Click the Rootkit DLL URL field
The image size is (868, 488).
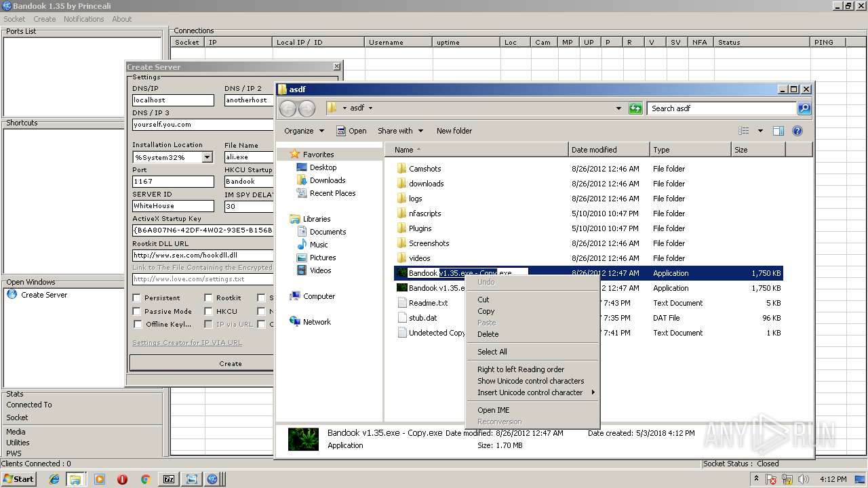pyautogui.click(x=203, y=256)
